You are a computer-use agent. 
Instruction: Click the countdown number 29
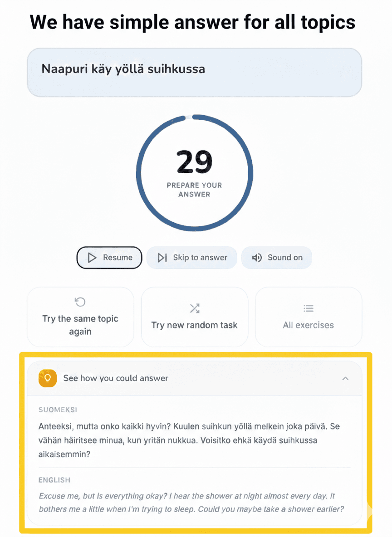(x=194, y=161)
